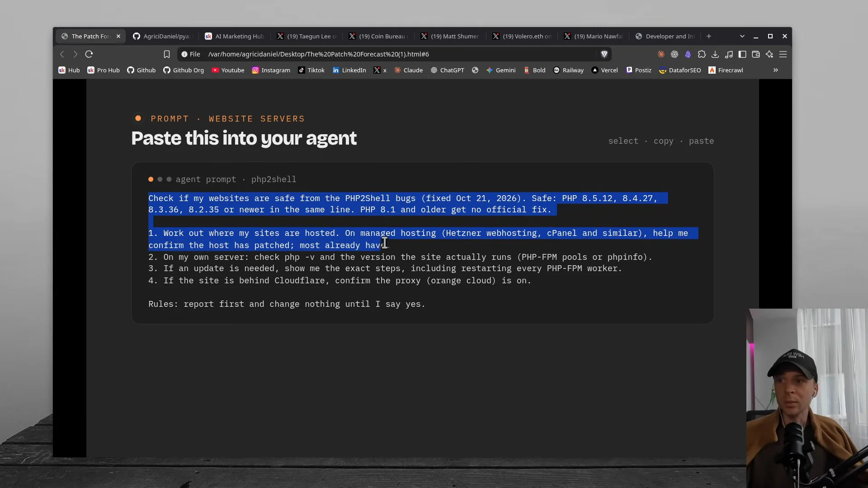
Task: Open the Youtube bookmark
Action: pyautogui.click(x=228, y=70)
